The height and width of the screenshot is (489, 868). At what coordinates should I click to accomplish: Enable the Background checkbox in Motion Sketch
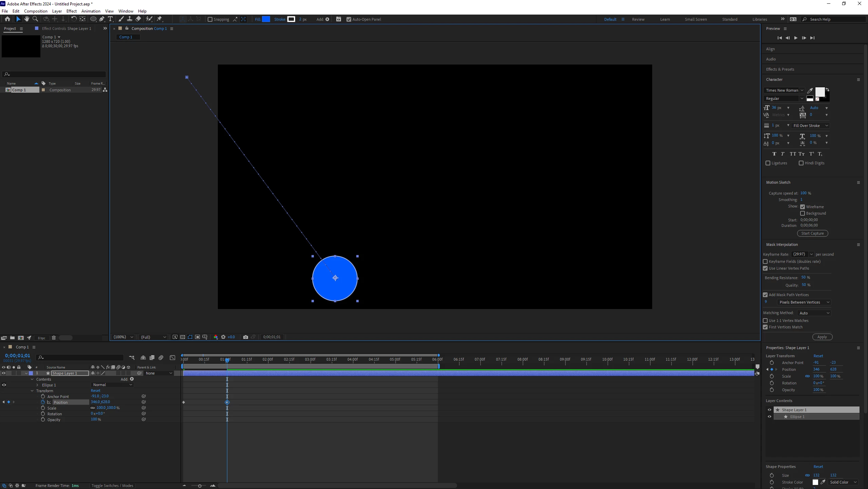(x=802, y=213)
